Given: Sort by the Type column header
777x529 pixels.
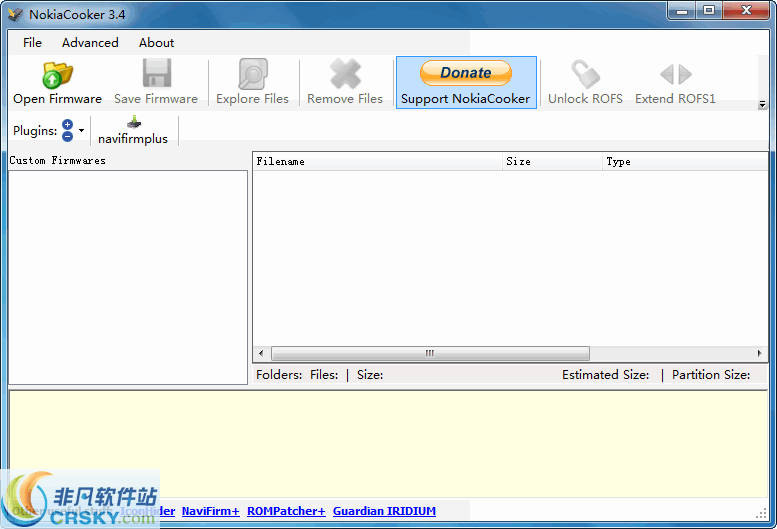Looking at the screenshot, I should pos(685,161).
